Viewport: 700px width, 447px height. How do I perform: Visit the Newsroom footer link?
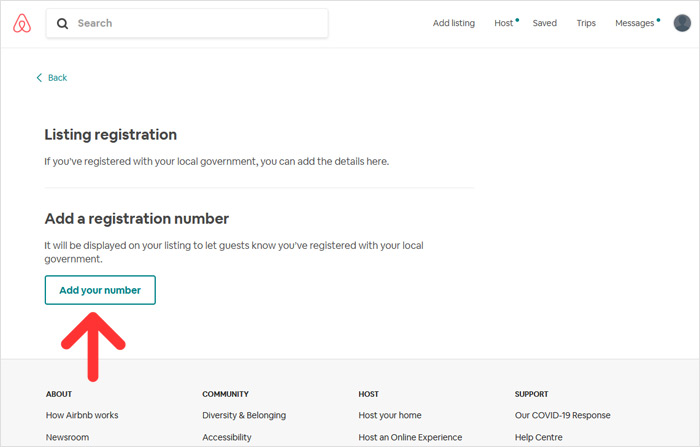[x=67, y=437]
